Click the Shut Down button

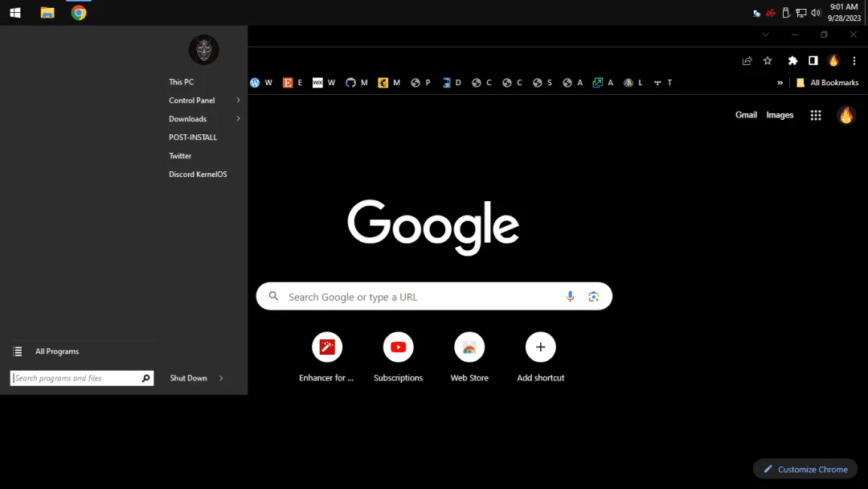(188, 378)
